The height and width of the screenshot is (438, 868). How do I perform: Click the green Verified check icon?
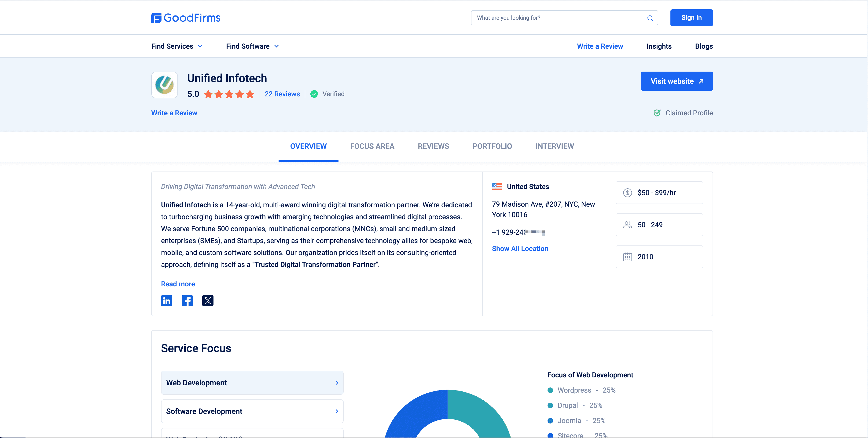click(x=314, y=94)
